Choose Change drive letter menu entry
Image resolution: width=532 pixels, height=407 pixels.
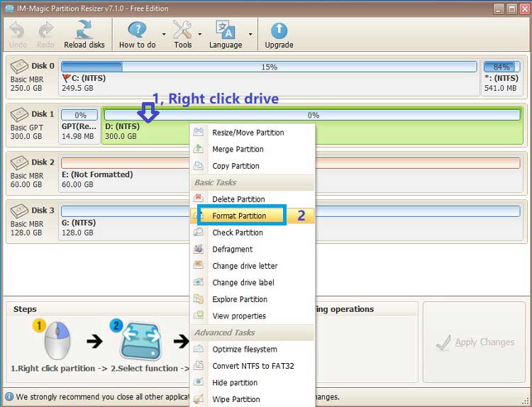[253, 266]
